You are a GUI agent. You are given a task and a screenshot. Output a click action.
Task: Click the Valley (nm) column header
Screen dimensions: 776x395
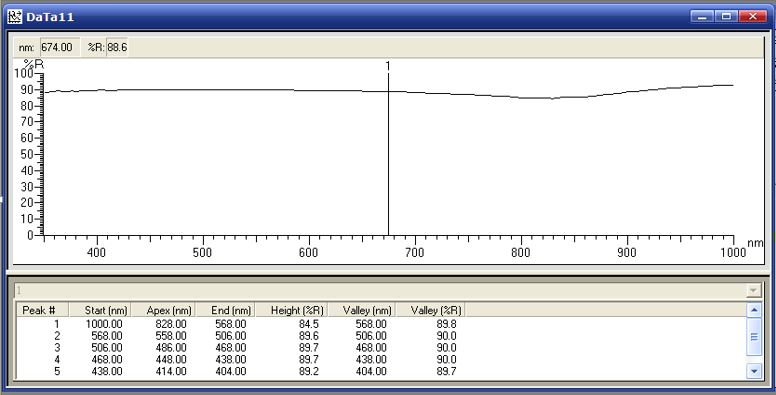click(362, 310)
